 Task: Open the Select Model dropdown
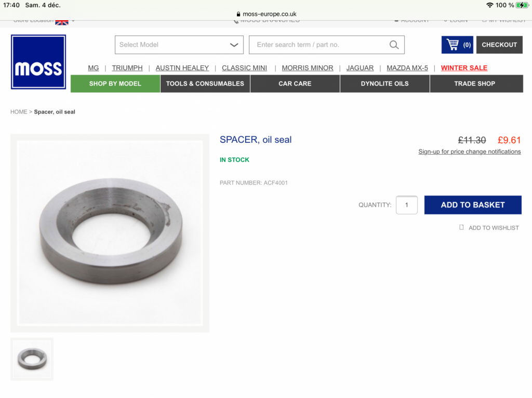pyautogui.click(x=179, y=45)
